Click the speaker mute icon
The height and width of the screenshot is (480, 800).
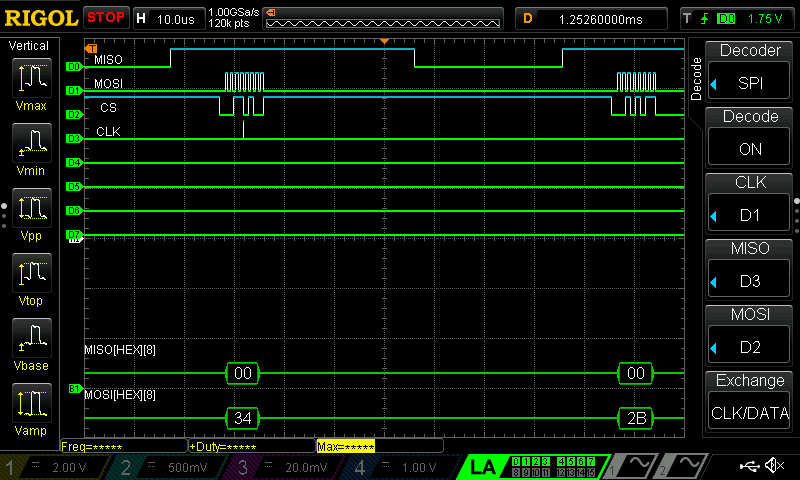[x=773, y=466]
